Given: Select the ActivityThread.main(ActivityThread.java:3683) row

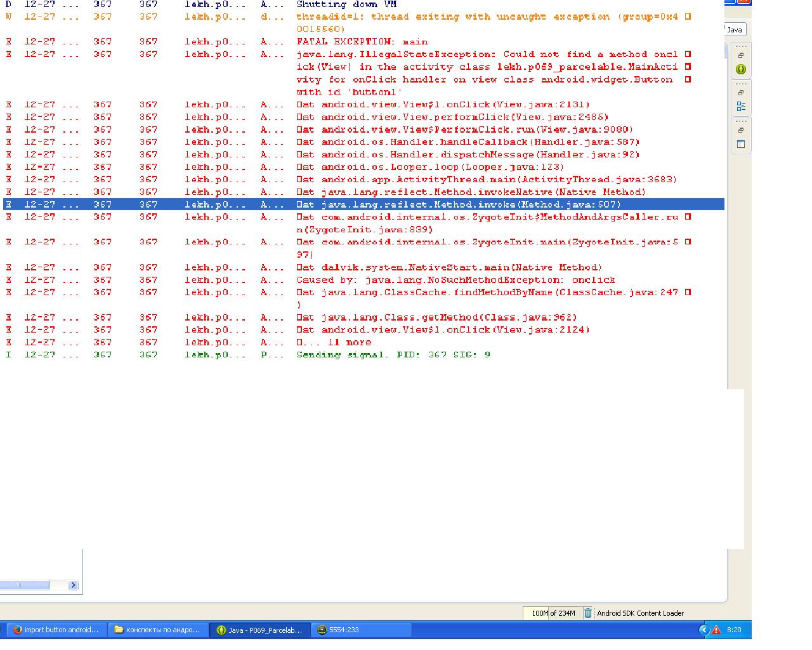Looking at the screenshot, I should pos(363,179).
